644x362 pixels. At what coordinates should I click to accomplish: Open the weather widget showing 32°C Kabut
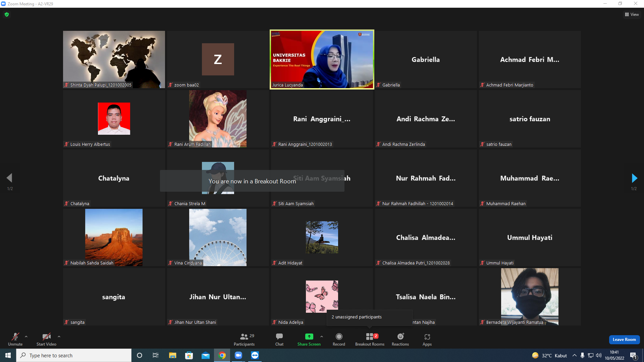pos(549,355)
